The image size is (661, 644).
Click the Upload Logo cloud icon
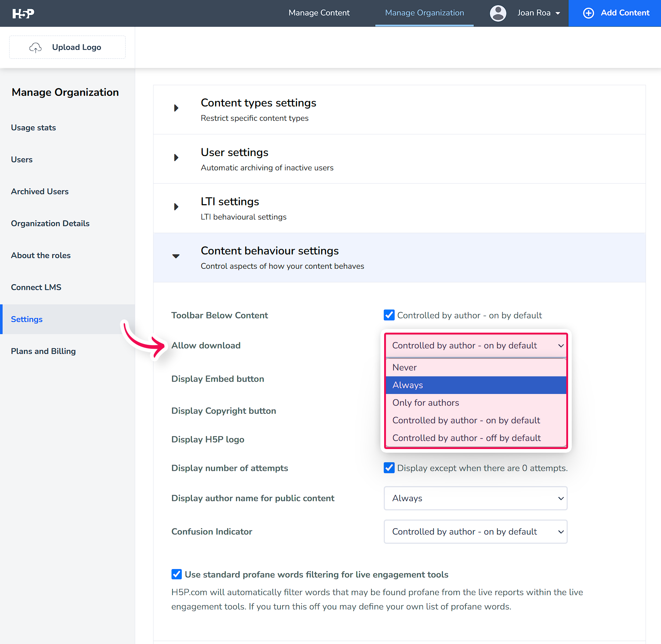coord(35,47)
